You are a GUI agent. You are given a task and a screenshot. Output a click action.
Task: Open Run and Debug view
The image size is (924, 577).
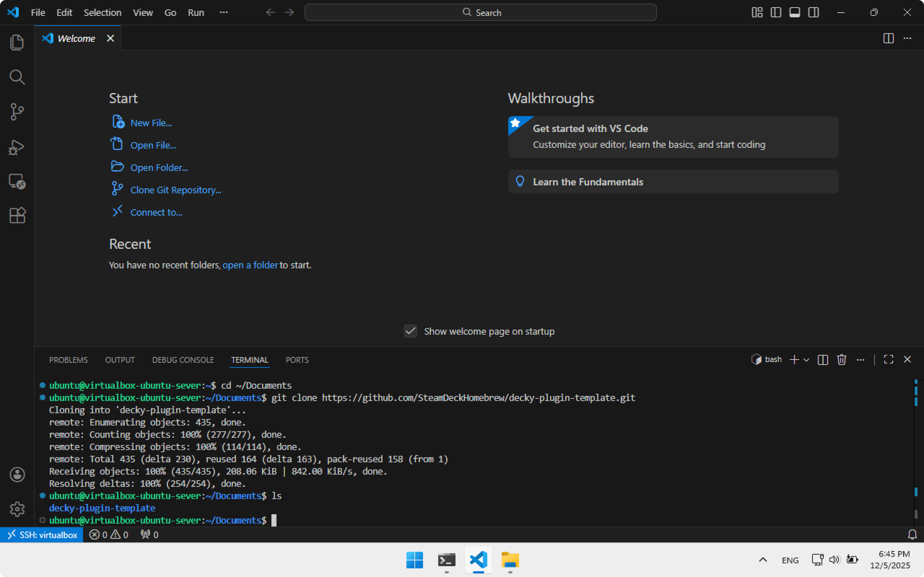[17, 147]
